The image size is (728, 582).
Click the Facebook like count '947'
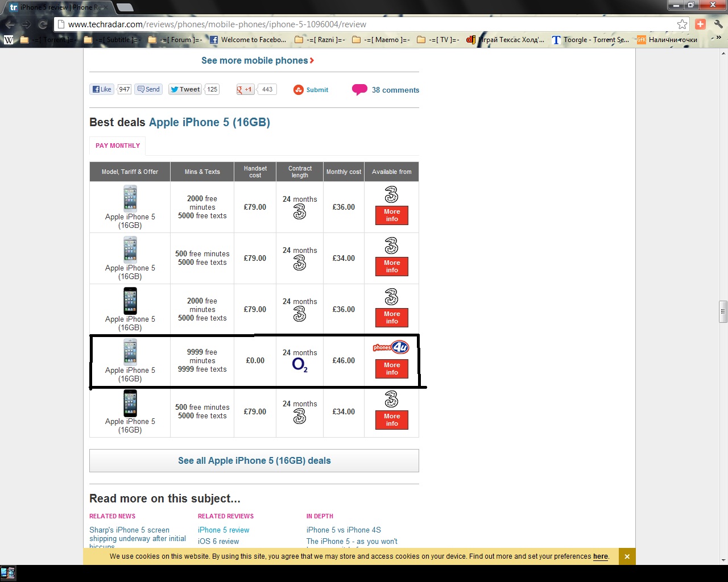pos(125,89)
